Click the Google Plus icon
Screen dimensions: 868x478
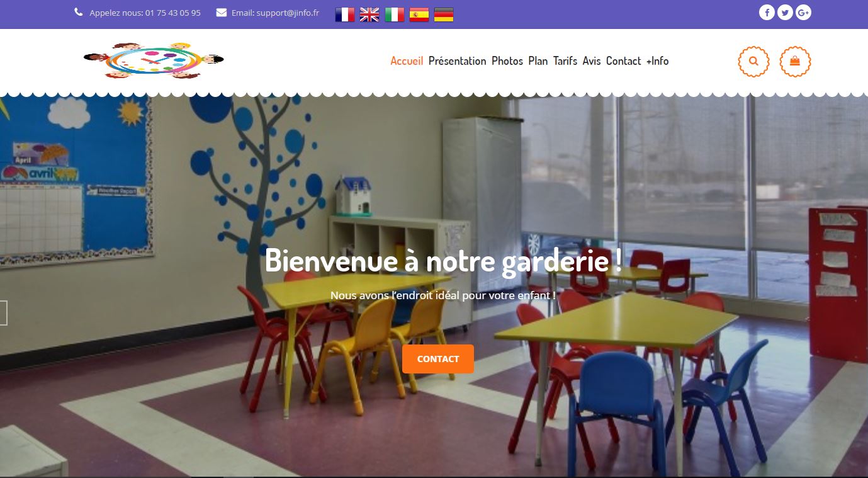[803, 13]
